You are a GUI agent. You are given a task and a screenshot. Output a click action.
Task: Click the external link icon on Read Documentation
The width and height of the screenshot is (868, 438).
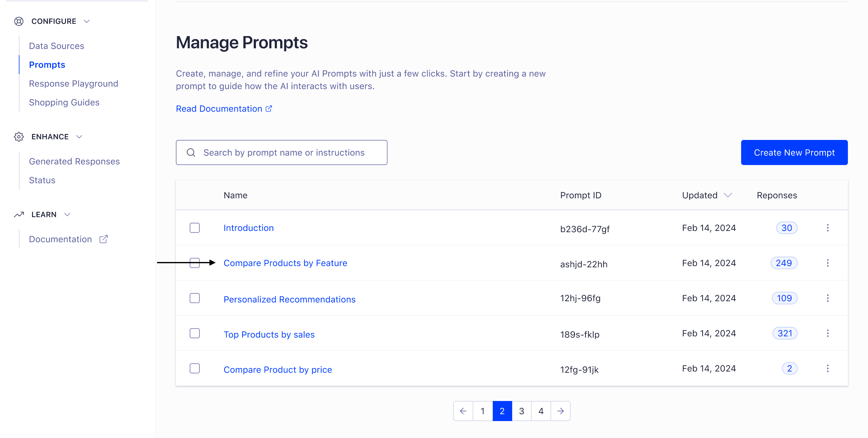[268, 109]
